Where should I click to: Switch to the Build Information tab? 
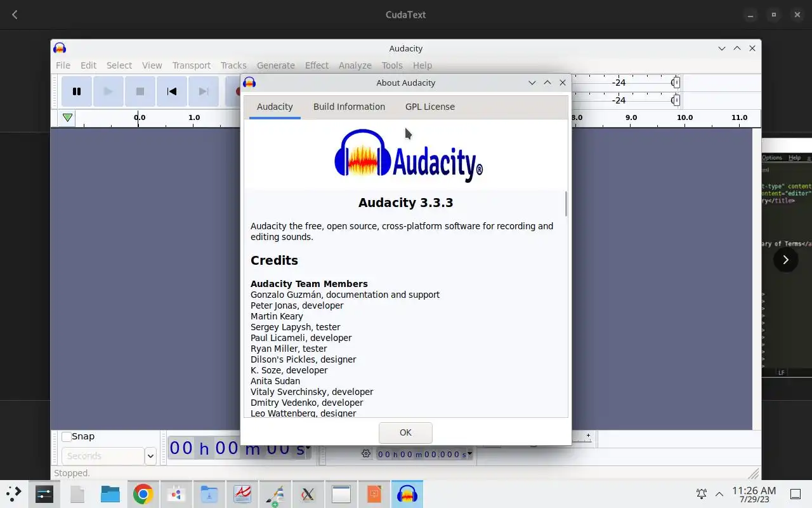click(349, 107)
